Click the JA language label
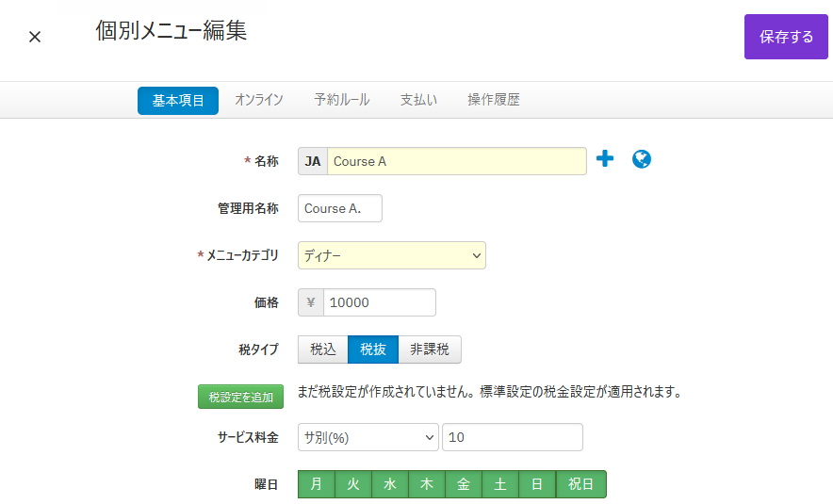 tap(313, 161)
